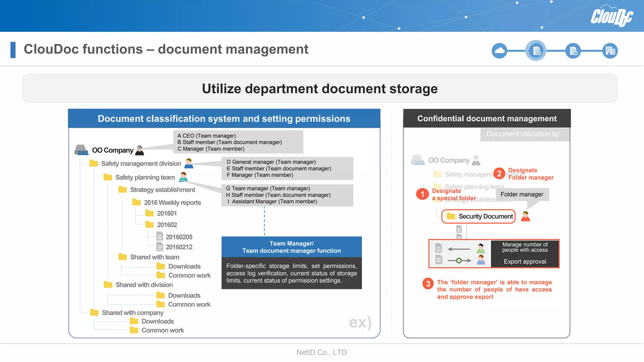Select 2016 Weekly reports tree label
The height and width of the screenshot is (362, 644).
[172, 202]
